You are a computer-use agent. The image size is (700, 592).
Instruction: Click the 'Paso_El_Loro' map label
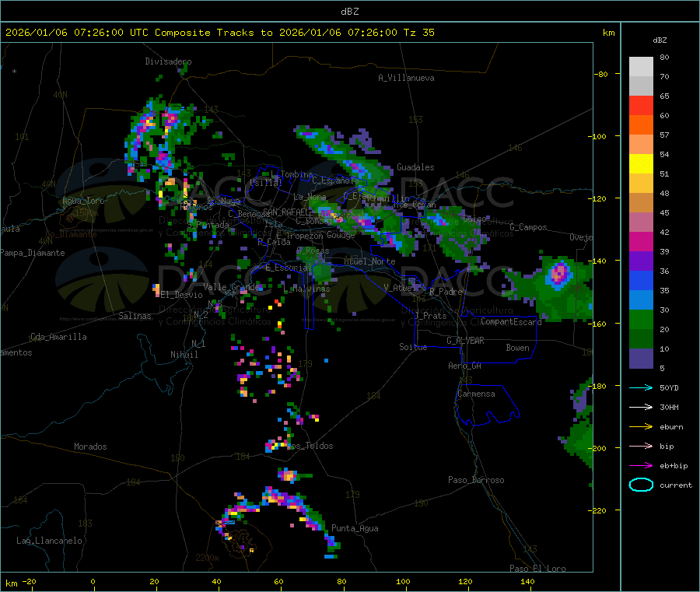coord(537,569)
